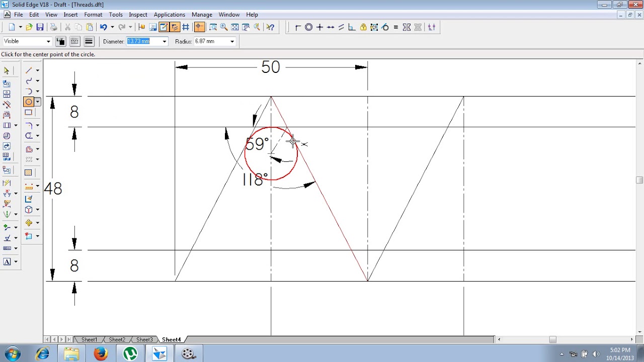Screen dimensions: 644x362
Task: Select the Symmetric relationship tool
Action: (x=407, y=27)
